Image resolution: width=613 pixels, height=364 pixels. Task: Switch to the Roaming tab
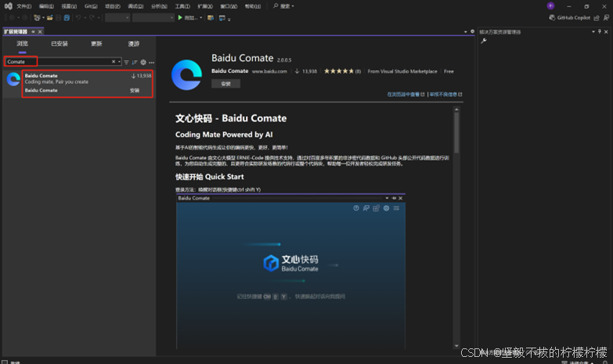134,44
